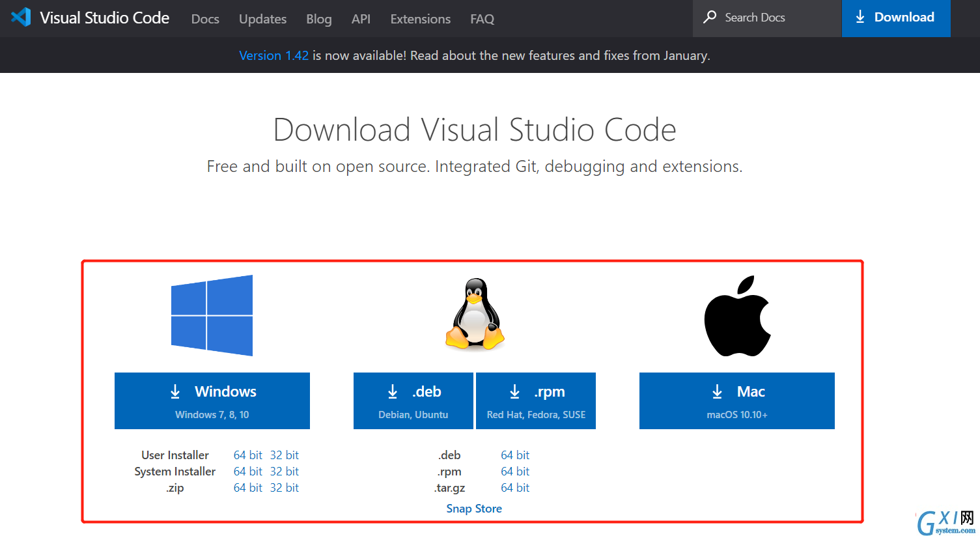Go to the Blog section
Image resolution: width=980 pixels, height=536 pixels.
pyautogui.click(x=319, y=19)
